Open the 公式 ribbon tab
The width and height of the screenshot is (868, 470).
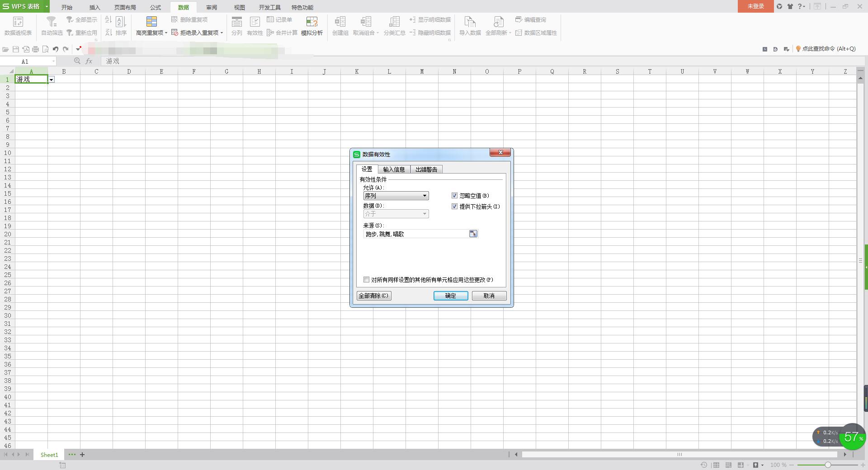pyautogui.click(x=156, y=7)
